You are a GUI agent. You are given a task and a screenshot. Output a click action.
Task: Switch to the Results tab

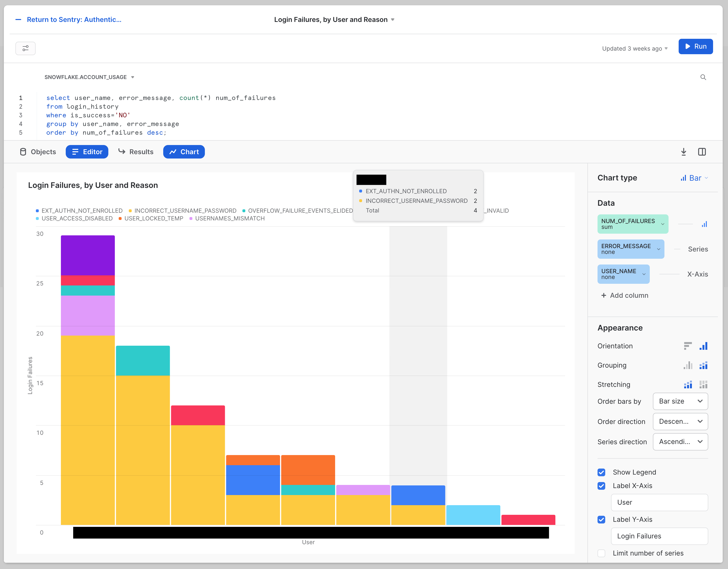click(136, 152)
